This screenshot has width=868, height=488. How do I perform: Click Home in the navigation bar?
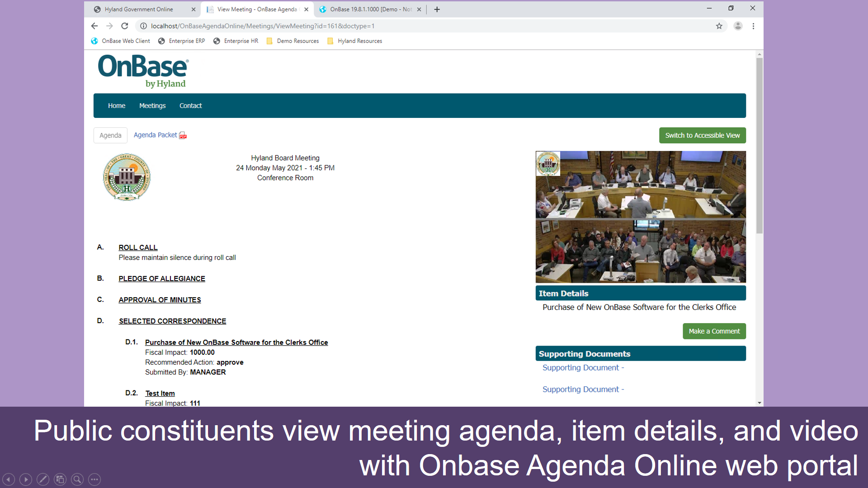coord(117,106)
